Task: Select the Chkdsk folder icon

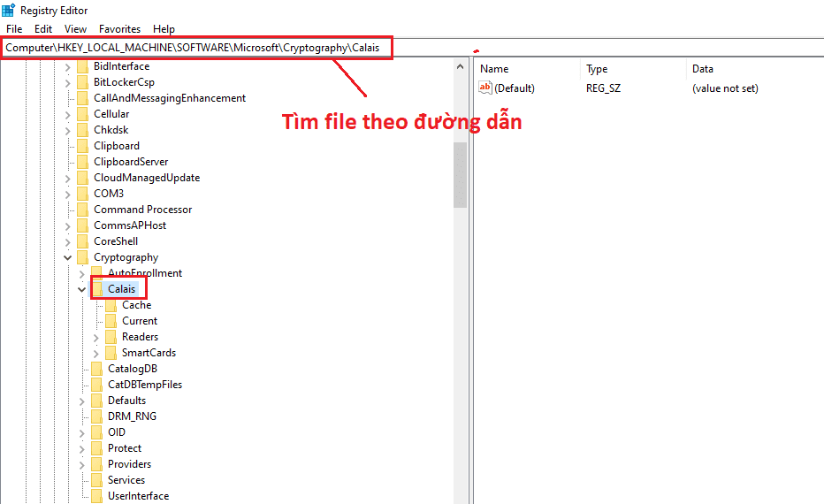Action: (x=82, y=130)
